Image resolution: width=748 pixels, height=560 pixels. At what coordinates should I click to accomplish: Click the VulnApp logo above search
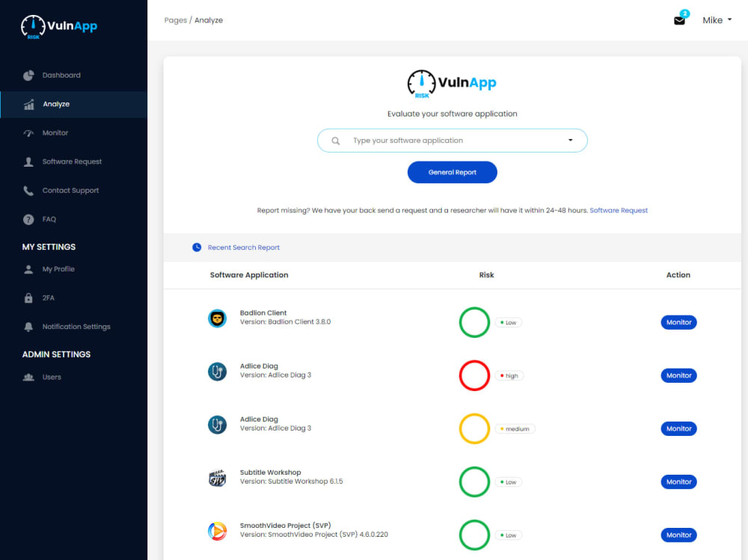(x=451, y=84)
